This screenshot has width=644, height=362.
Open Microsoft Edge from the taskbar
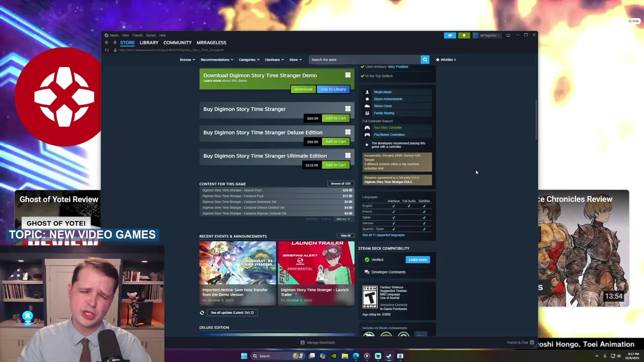(356, 356)
